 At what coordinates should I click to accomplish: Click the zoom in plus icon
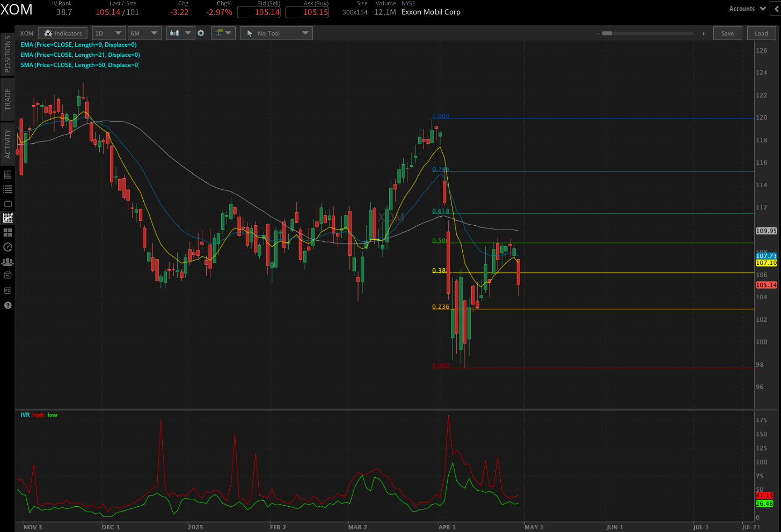point(704,34)
